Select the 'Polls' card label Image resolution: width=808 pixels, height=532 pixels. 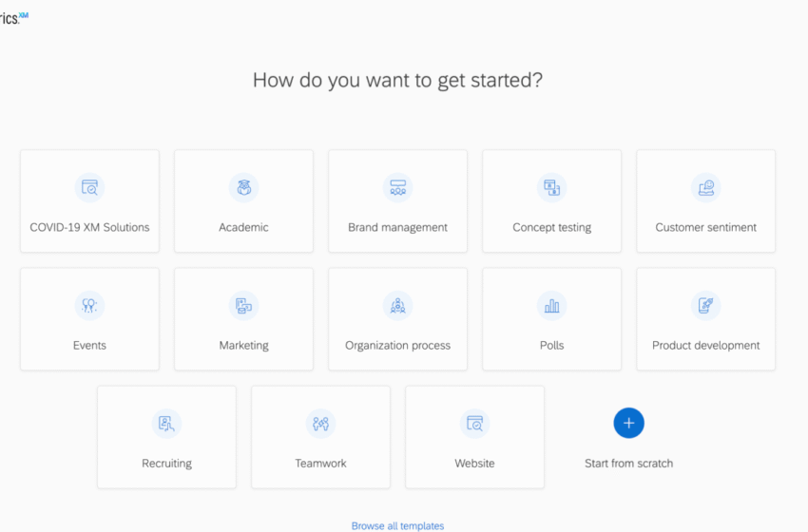[551, 346]
